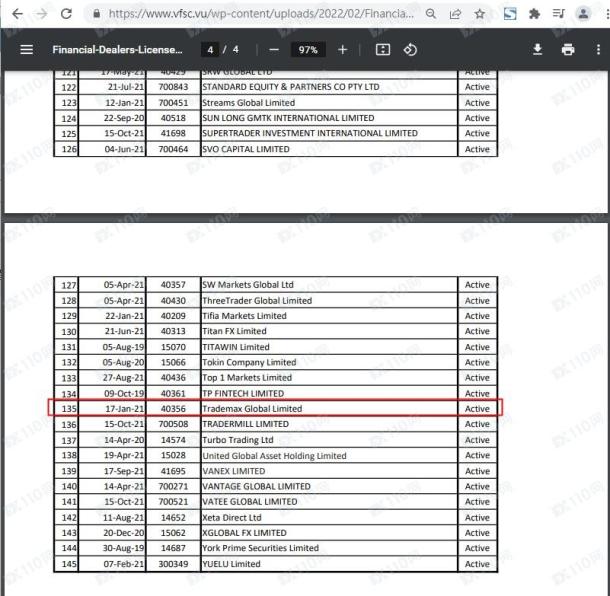Click the browser forward arrow
The width and height of the screenshot is (610, 596).
coord(41,14)
